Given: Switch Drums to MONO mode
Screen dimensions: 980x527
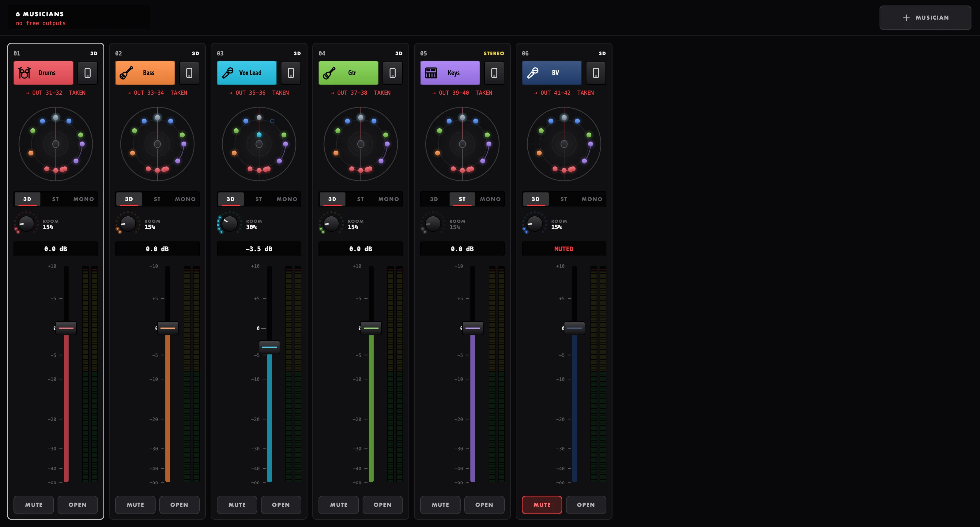Looking at the screenshot, I should coord(84,199).
